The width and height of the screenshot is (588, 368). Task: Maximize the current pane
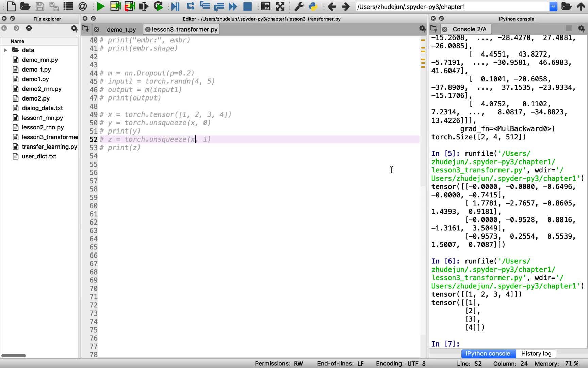click(265, 6)
